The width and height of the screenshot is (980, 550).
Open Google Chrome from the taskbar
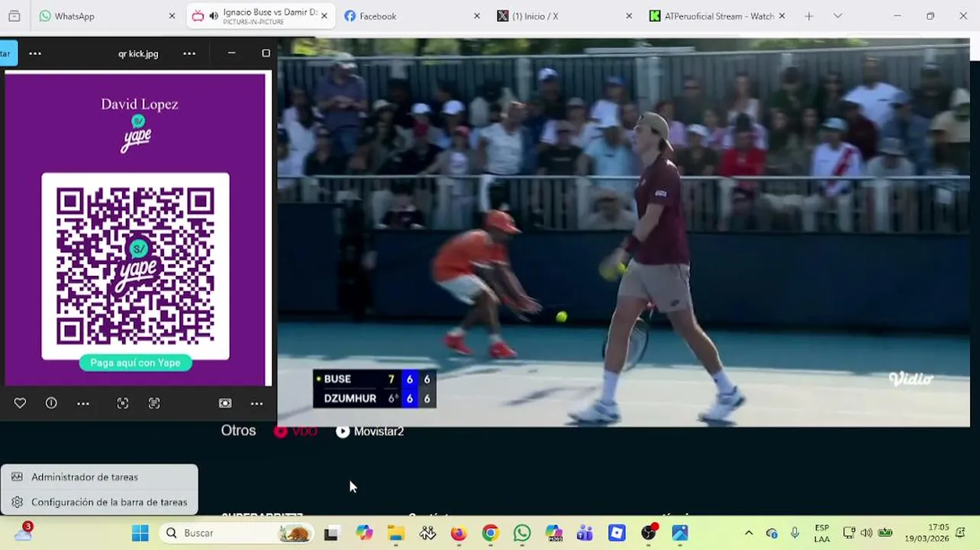pyautogui.click(x=490, y=533)
